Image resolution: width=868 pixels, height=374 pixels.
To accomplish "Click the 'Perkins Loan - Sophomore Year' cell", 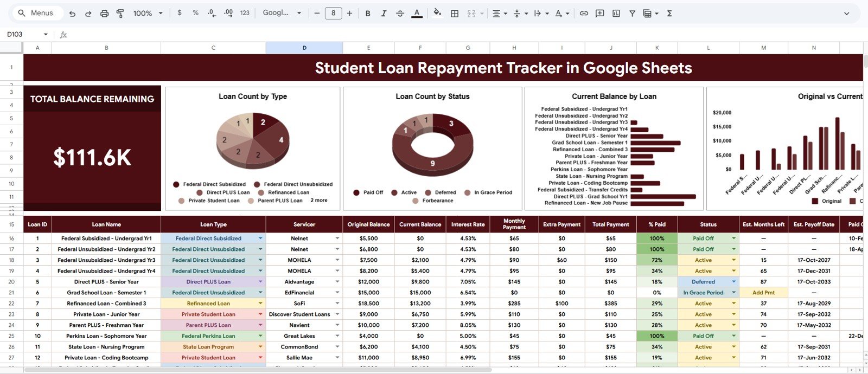I will click(x=106, y=336).
